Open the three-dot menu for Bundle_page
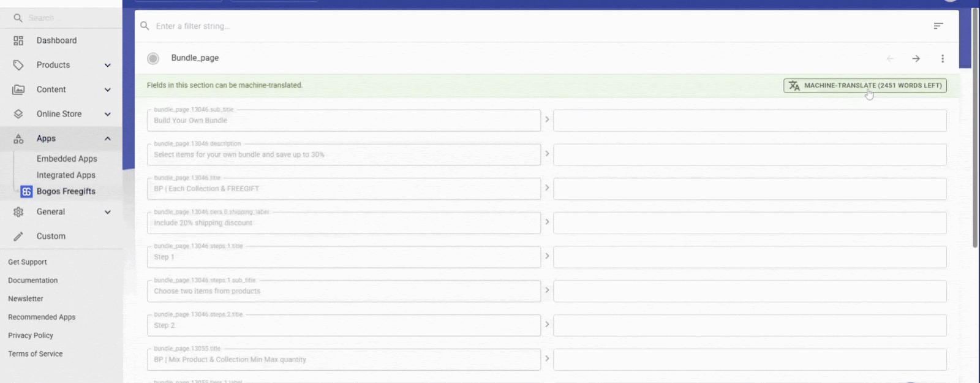Image resolution: width=980 pixels, height=383 pixels. [x=943, y=59]
